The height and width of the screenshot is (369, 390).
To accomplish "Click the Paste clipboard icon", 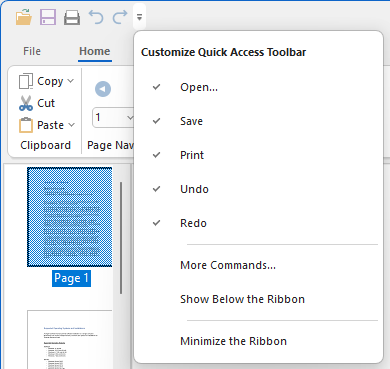I will 26,125.
